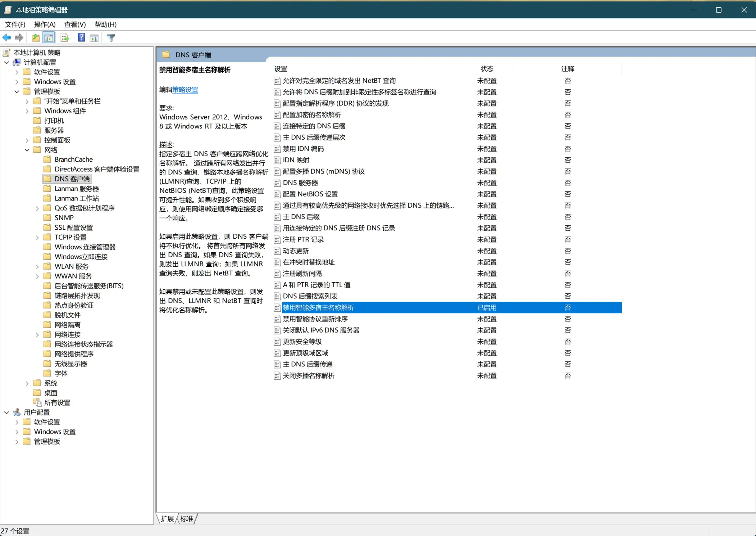756x536 pixels.
Task: Click the navigate forward arrow icon
Action: tap(18, 37)
